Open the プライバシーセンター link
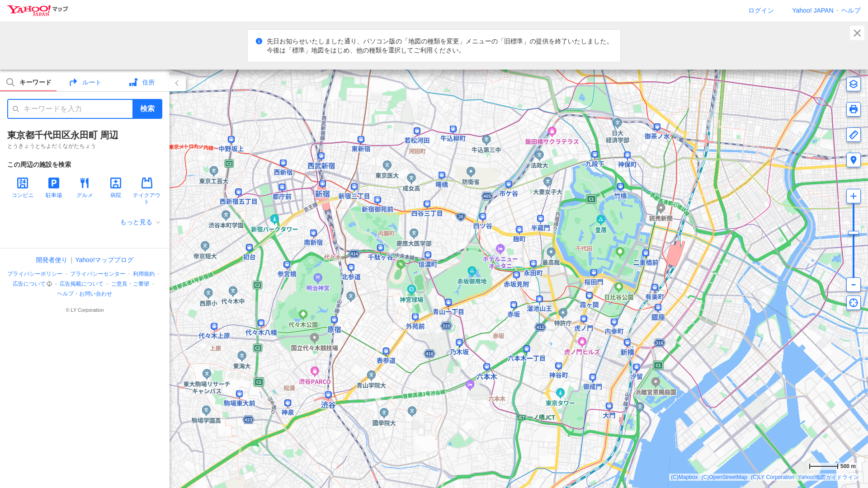Image resolution: width=868 pixels, height=488 pixels. click(98, 274)
